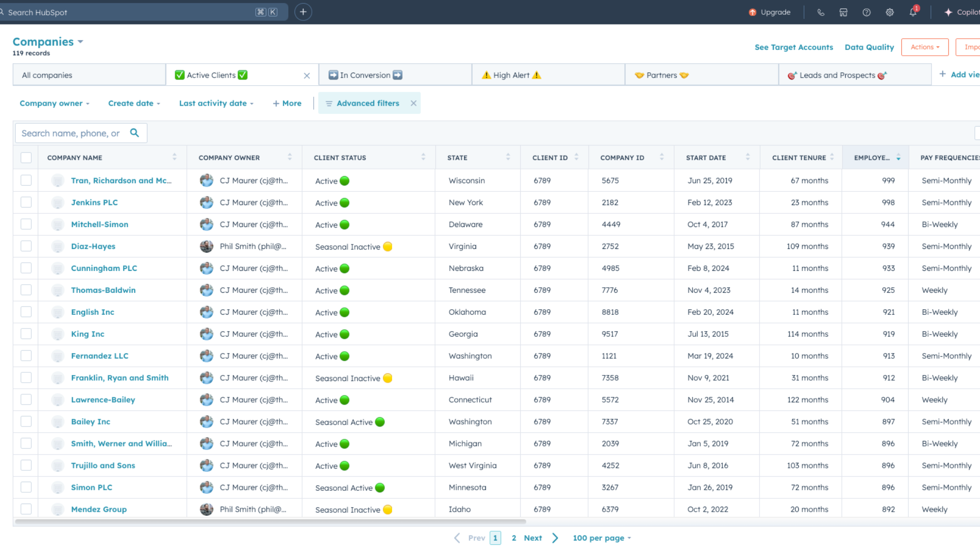Click the plus quick-create button
The width and height of the screenshot is (980, 551).
tap(303, 12)
